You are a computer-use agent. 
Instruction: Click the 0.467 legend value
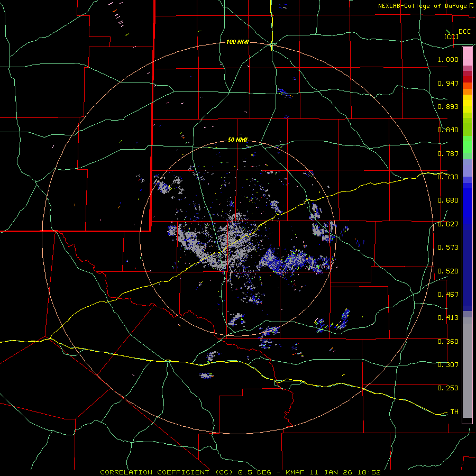point(448,295)
